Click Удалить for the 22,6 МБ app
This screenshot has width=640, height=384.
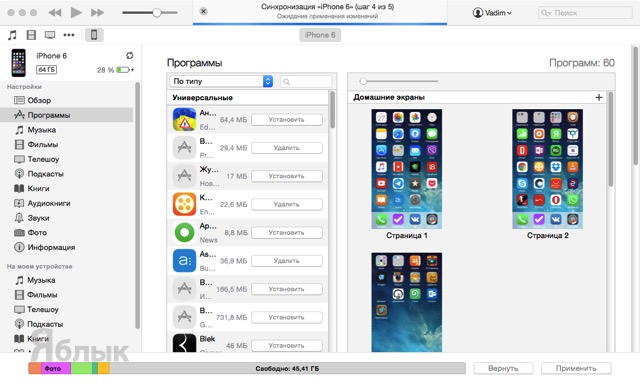tap(287, 204)
